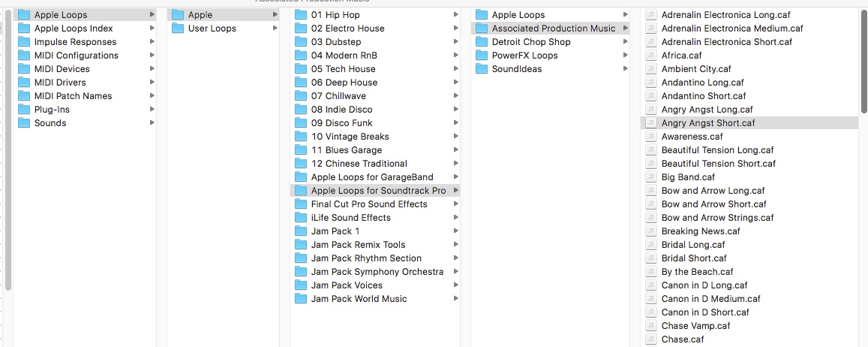Viewport: 868px width, 347px height.
Task: Click the 07 Chillwave folder icon
Action: [301, 96]
